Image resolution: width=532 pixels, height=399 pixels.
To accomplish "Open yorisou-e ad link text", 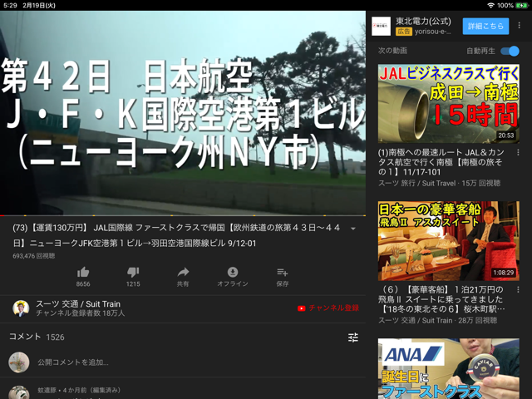I will click(x=433, y=32).
